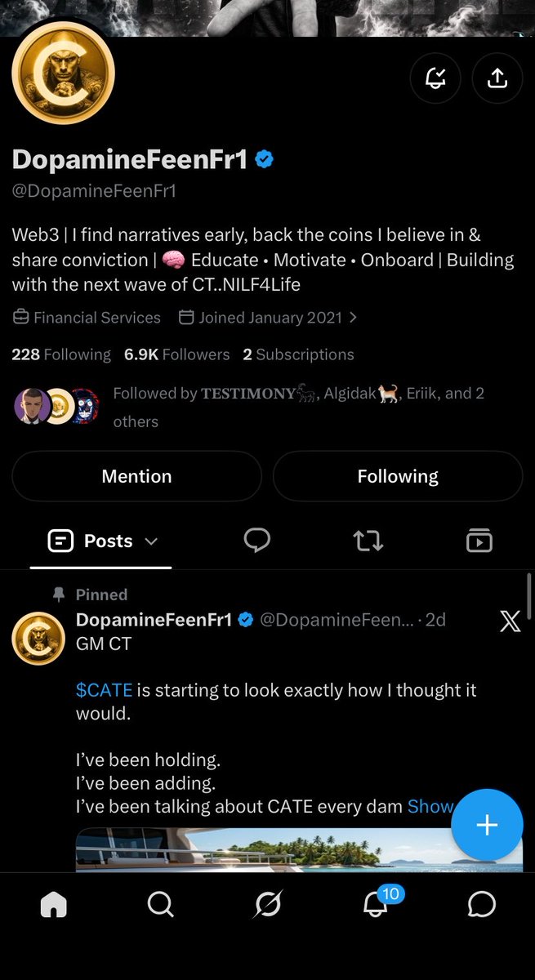Expand Joined January 2021 chevron

[x=353, y=318]
